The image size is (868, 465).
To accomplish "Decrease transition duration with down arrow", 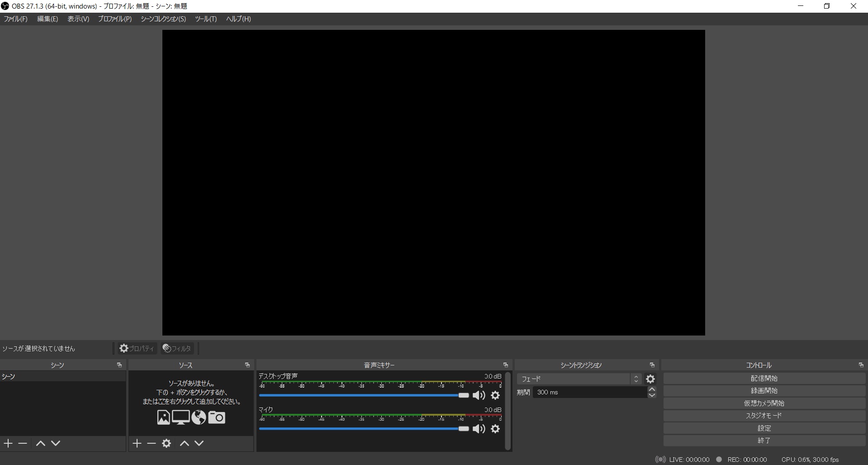I will pyautogui.click(x=652, y=395).
